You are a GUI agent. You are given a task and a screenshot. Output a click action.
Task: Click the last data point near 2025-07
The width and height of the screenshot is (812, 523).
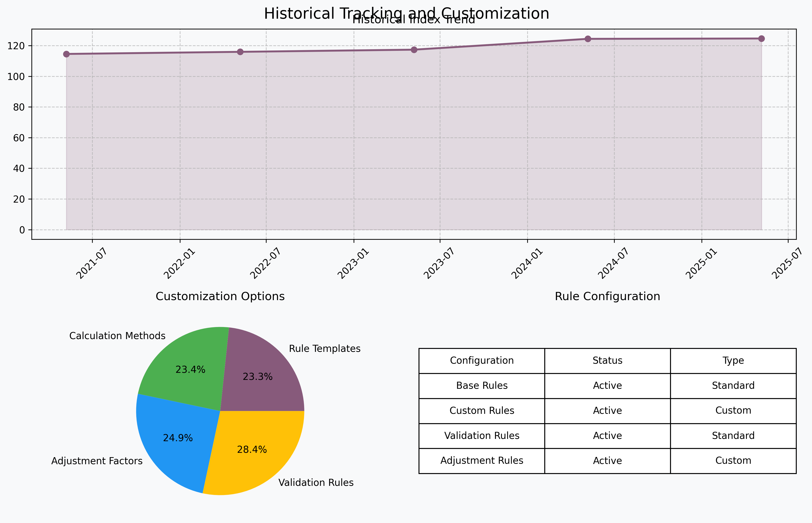(x=761, y=39)
